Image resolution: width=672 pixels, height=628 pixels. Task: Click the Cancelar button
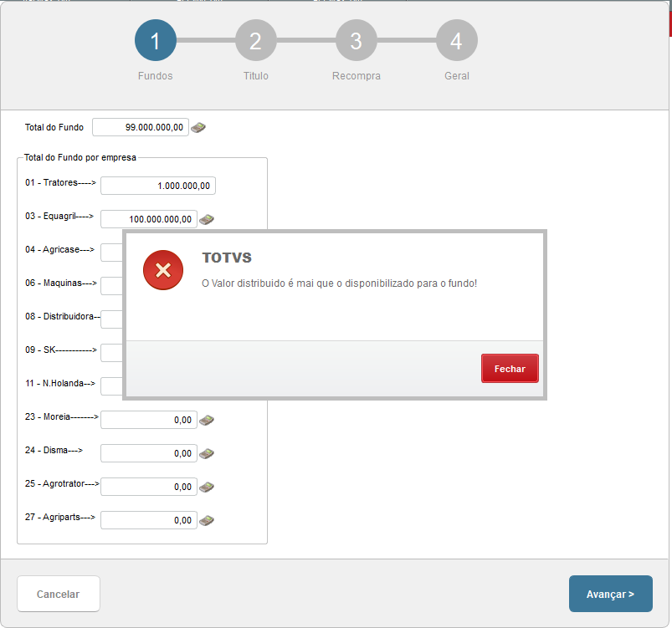point(59,594)
